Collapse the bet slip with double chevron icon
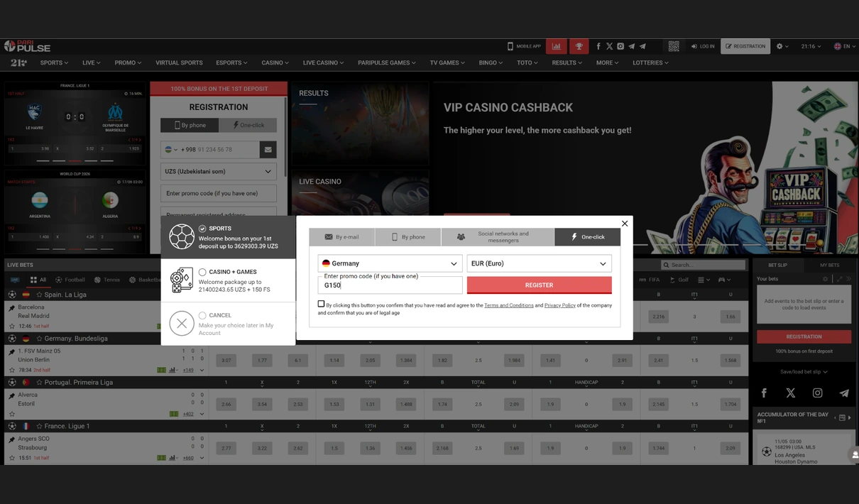Screen dimensions: 859x504 [x=848, y=279]
